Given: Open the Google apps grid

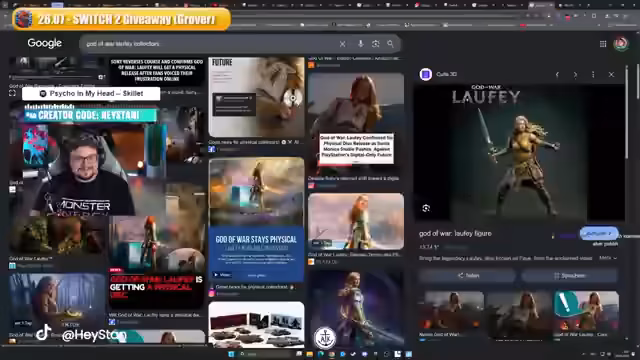Looking at the screenshot, I should [x=603, y=44].
